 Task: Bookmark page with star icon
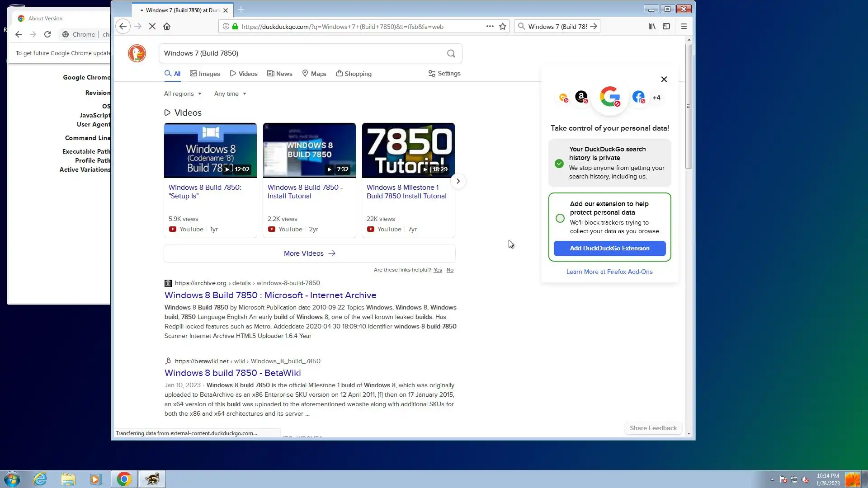tap(502, 26)
